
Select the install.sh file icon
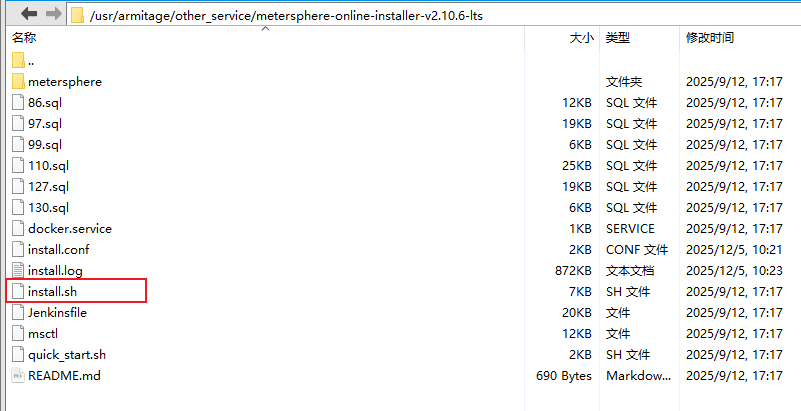coord(18,292)
